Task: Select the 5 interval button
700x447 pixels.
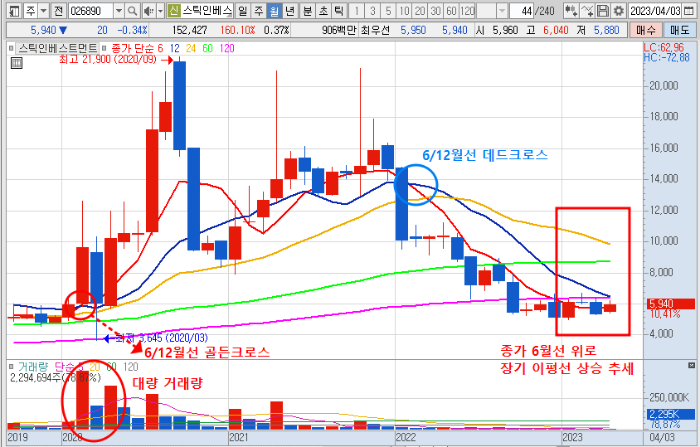Action: [388, 11]
